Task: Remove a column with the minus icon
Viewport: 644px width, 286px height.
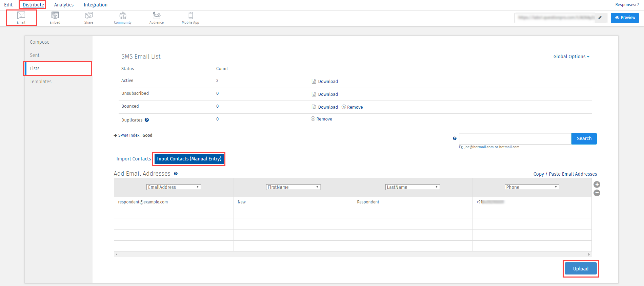Action: (597, 193)
